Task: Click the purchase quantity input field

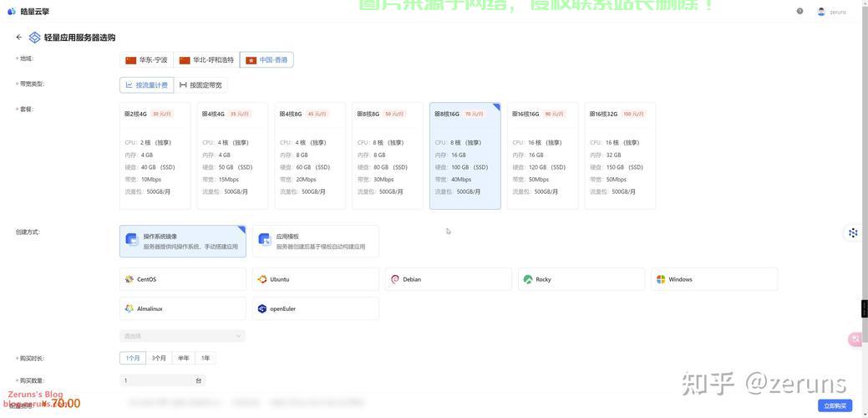Action: point(157,380)
